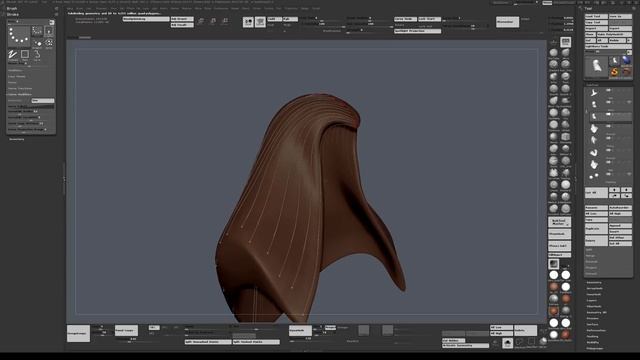Select the ring-of-dots Spray stroke icon
Image resolution: width=640 pixels, height=360 pixels.
tap(49, 43)
